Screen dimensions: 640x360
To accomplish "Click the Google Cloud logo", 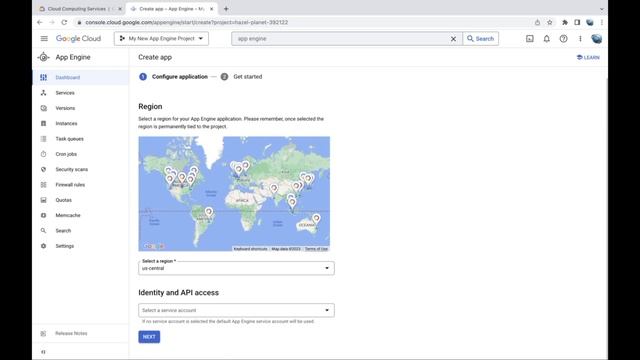I will click(x=78, y=38).
